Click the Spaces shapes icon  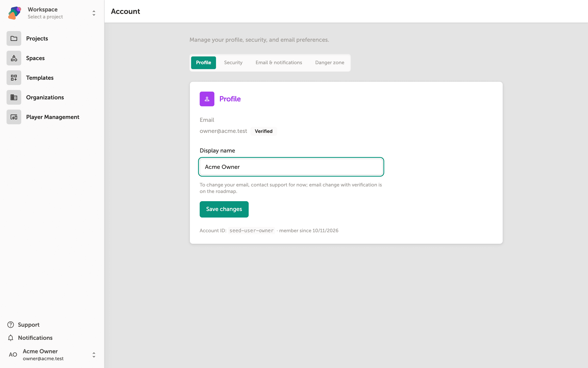14,58
